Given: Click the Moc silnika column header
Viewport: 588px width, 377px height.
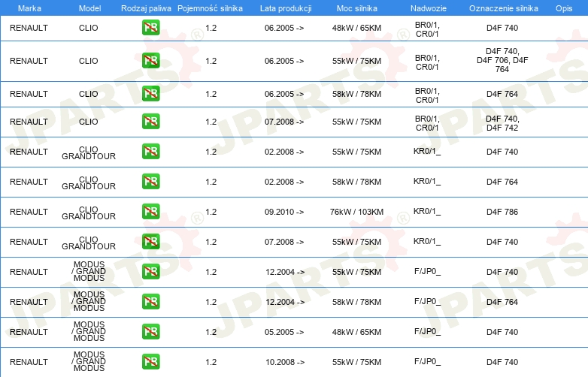Looking at the screenshot, I should click(x=356, y=7).
